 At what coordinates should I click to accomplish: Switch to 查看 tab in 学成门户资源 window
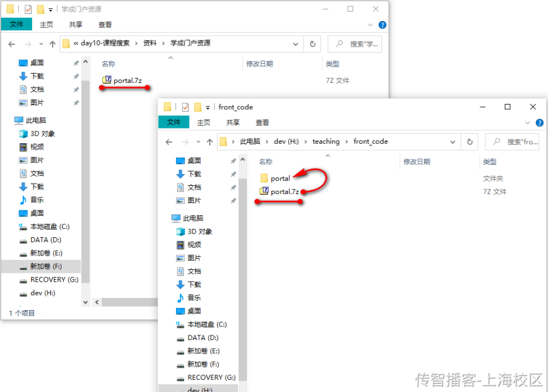point(105,25)
